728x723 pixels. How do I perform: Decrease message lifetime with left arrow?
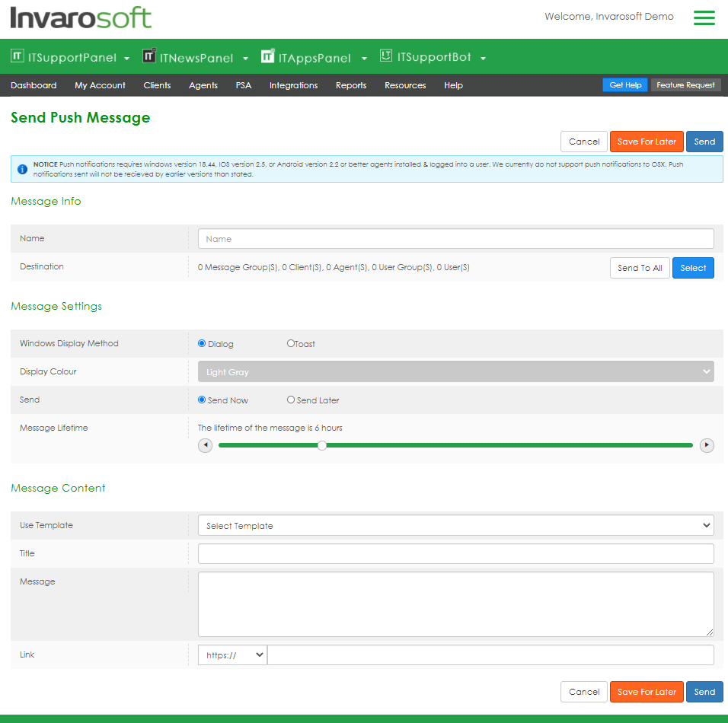coord(206,445)
